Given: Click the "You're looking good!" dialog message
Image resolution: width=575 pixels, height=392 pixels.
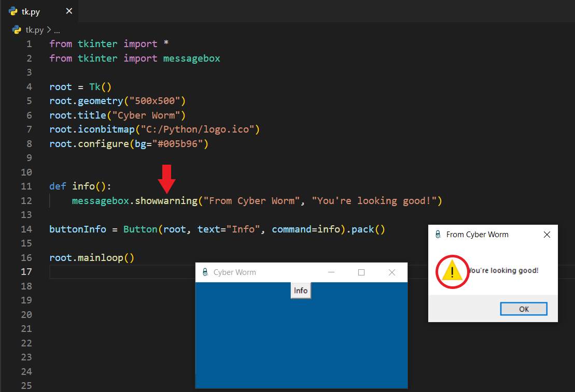Looking at the screenshot, I should [503, 270].
